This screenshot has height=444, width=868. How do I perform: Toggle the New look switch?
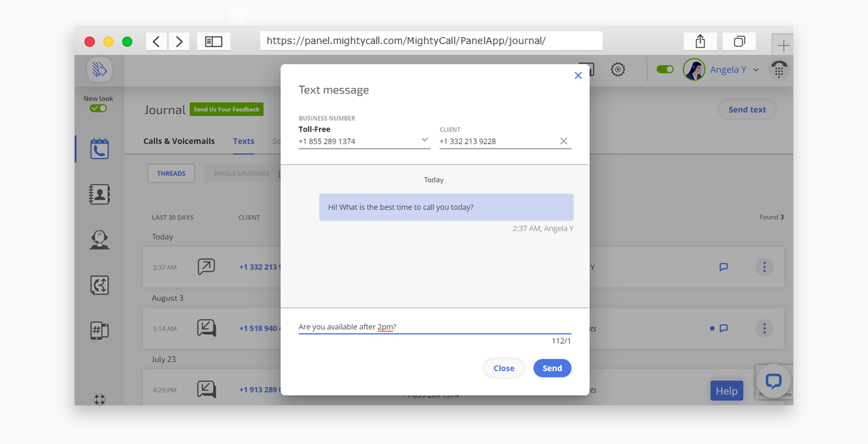pyautogui.click(x=98, y=108)
